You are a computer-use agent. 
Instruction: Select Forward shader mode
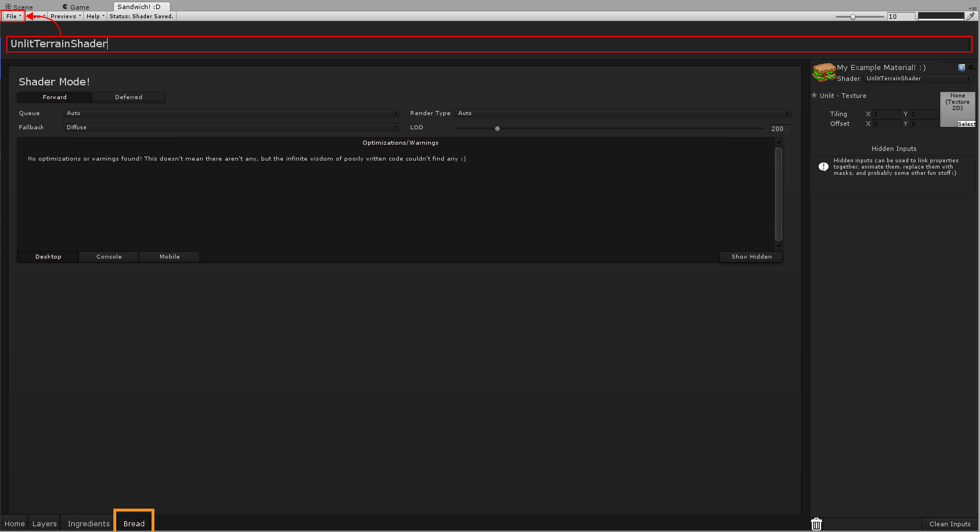55,97
